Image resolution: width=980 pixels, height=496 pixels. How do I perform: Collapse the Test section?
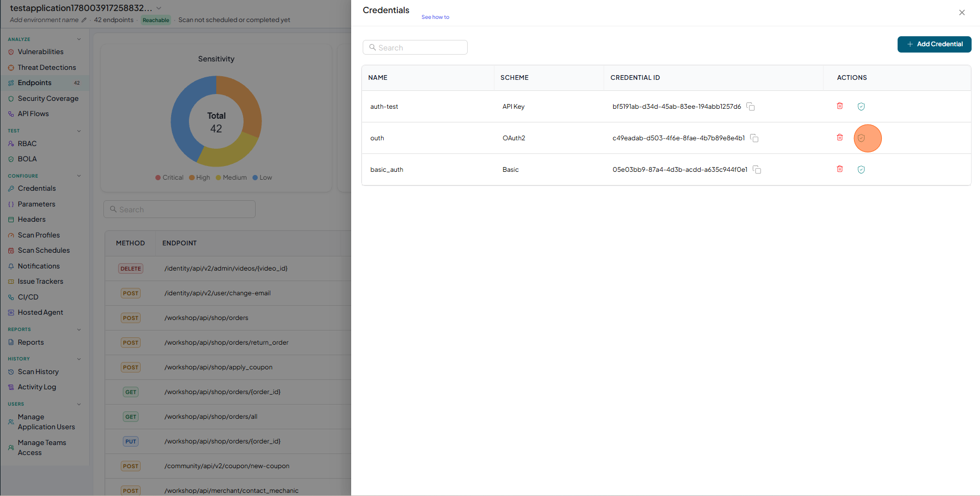tap(79, 131)
